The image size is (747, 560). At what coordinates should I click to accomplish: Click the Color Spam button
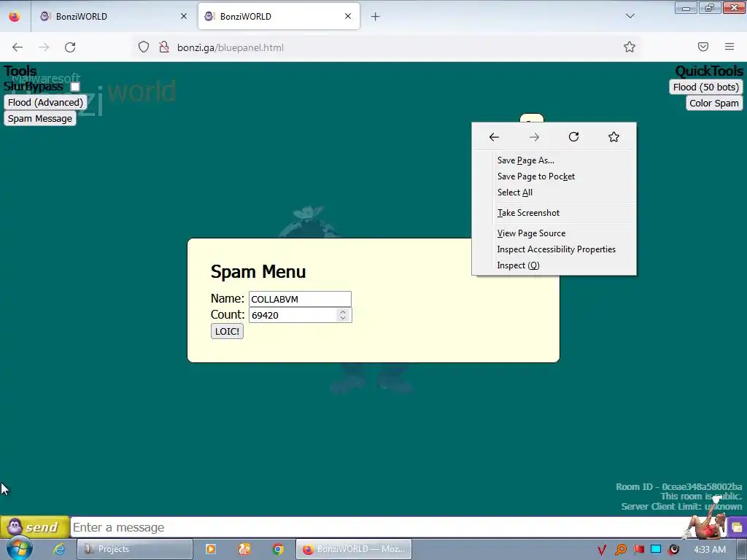714,104
